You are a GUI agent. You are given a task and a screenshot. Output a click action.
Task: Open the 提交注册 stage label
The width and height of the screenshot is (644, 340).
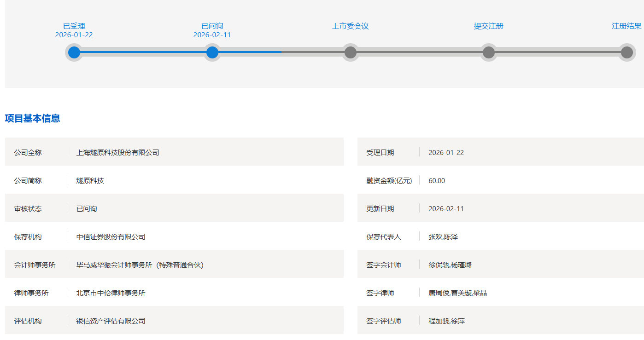pyautogui.click(x=489, y=26)
